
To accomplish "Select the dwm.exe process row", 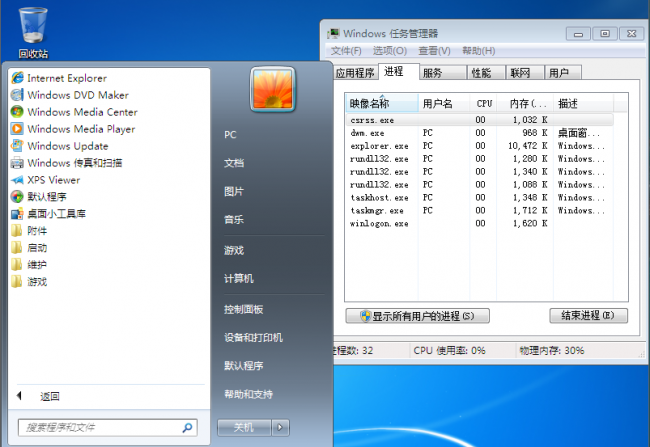I will coord(480,133).
